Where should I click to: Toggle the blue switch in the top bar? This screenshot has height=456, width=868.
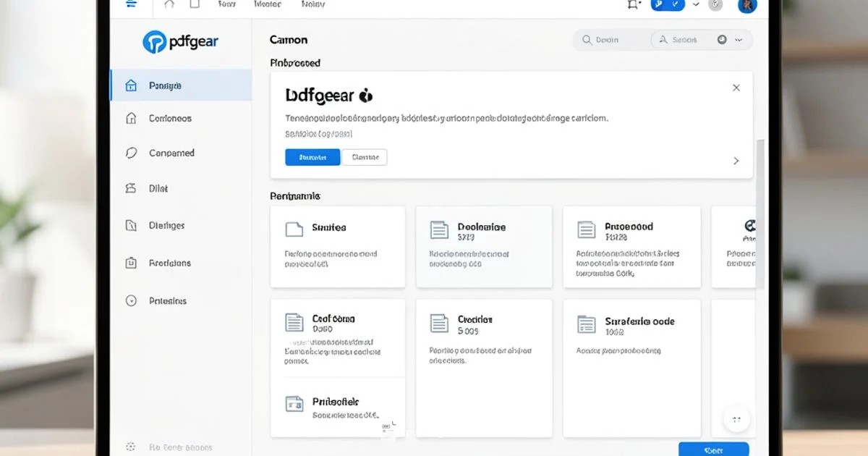click(667, 4)
